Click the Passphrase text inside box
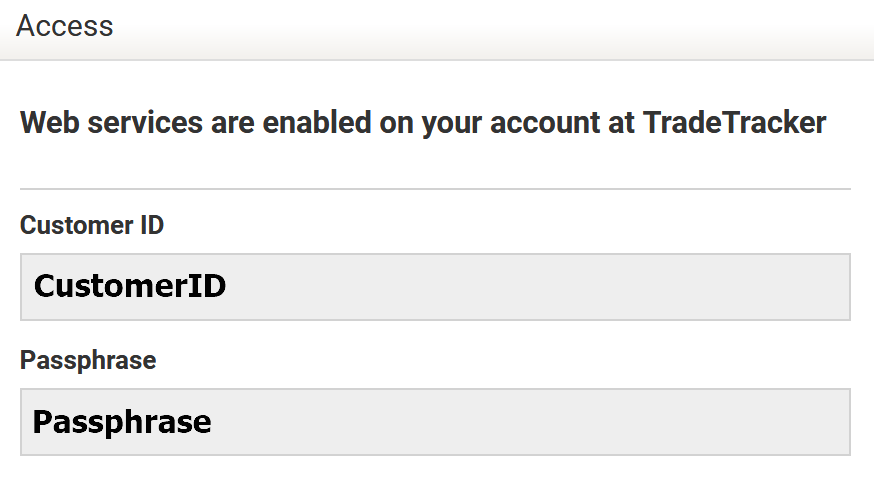 pyautogui.click(x=122, y=422)
